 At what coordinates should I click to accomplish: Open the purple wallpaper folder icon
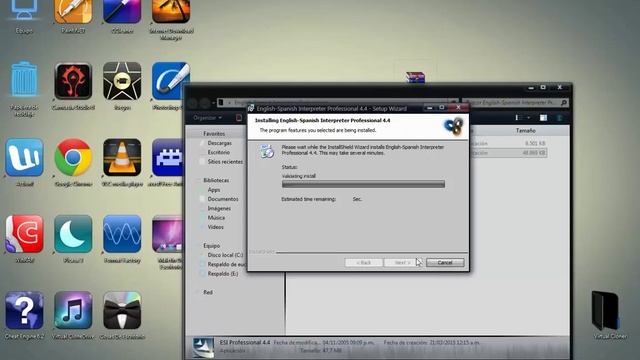(x=168, y=234)
